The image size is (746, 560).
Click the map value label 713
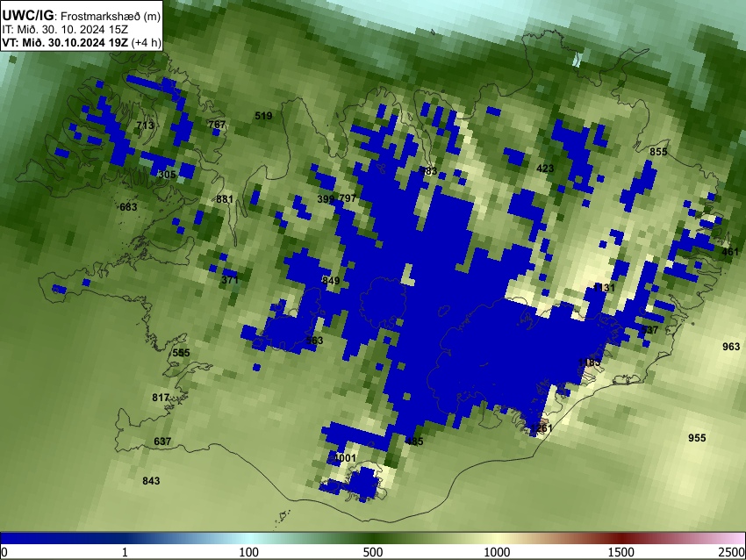click(x=145, y=126)
